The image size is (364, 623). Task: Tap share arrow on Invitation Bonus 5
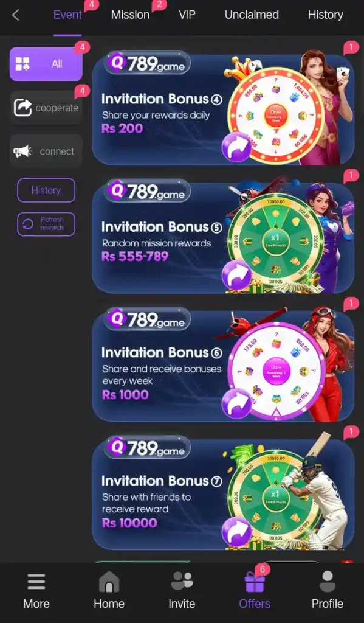(236, 275)
